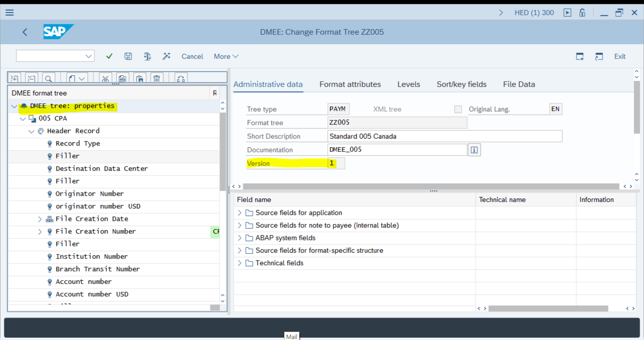Click the Mail tooltip label
Viewport: 644px width, 340px height.
pos(292,337)
